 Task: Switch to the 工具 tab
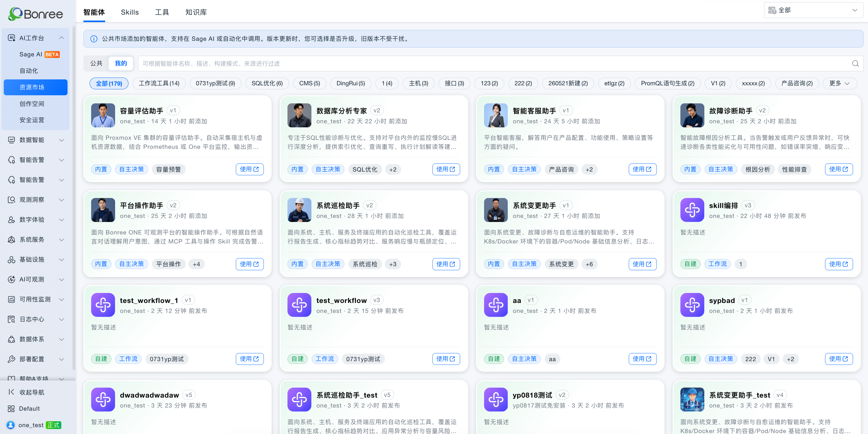(x=162, y=12)
